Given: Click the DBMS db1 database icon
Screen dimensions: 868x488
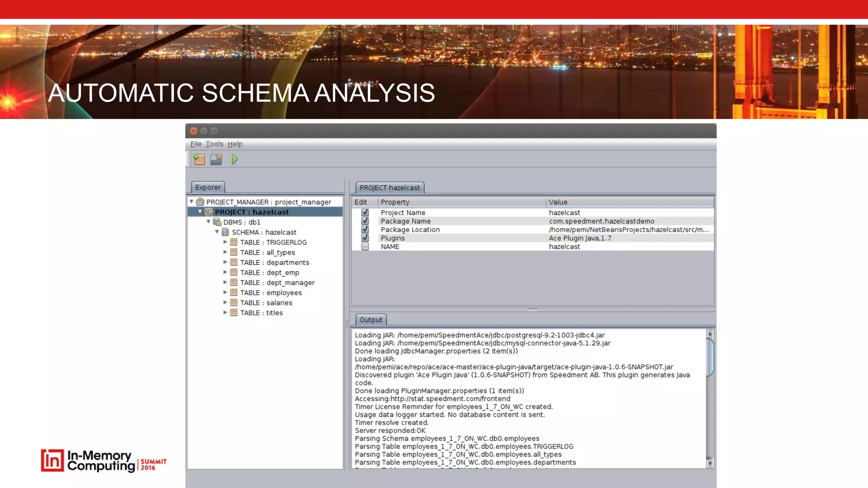Looking at the screenshot, I should click(x=217, y=222).
